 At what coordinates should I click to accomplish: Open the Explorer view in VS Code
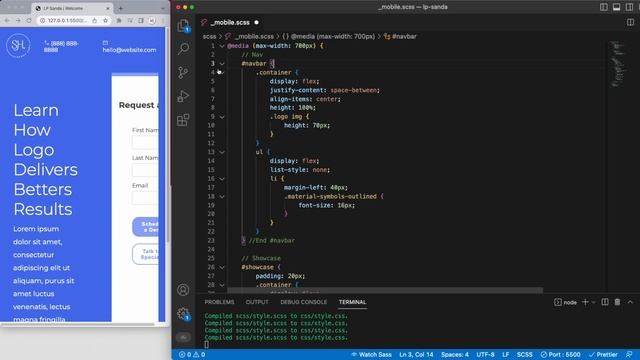point(183,25)
